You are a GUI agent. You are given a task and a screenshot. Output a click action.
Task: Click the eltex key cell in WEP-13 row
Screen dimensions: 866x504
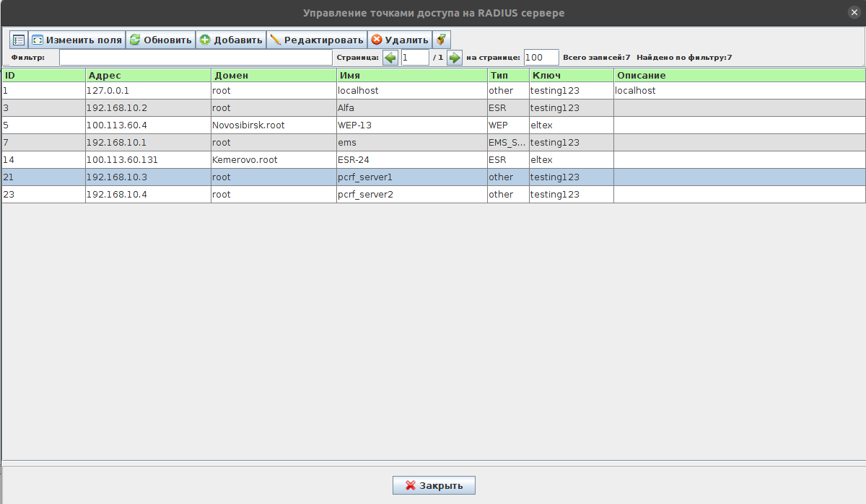pyautogui.click(x=572, y=125)
